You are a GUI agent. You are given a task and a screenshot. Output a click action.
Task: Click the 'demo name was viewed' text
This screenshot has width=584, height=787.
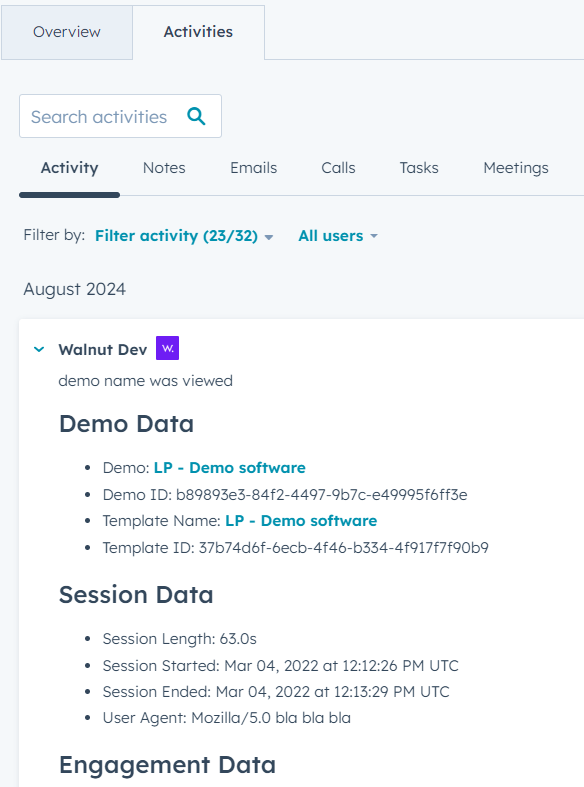pos(145,380)
